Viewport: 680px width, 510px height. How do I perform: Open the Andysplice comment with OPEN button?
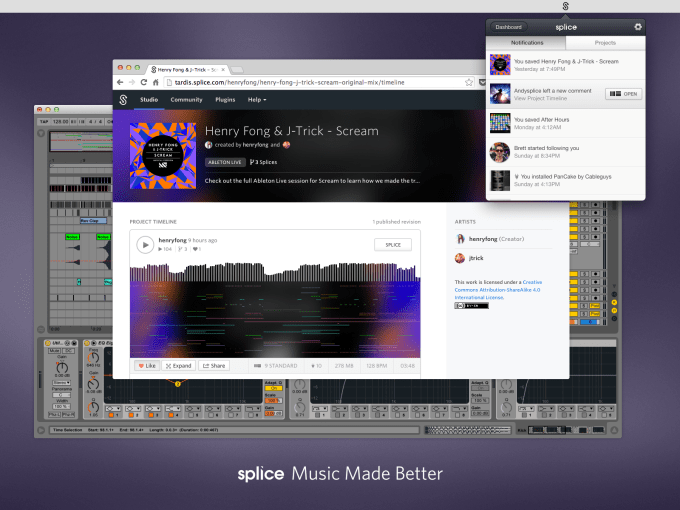[x=624, y=93]
